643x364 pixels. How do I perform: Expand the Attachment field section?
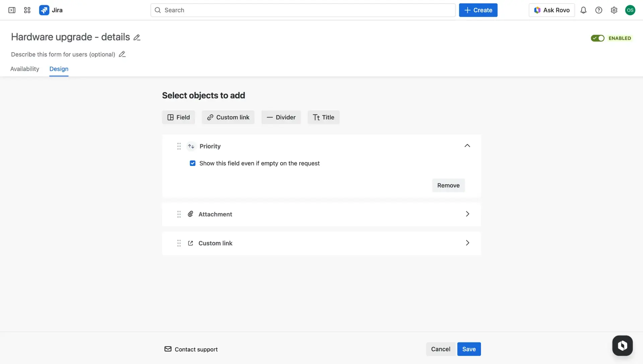[x=468, y=214]
